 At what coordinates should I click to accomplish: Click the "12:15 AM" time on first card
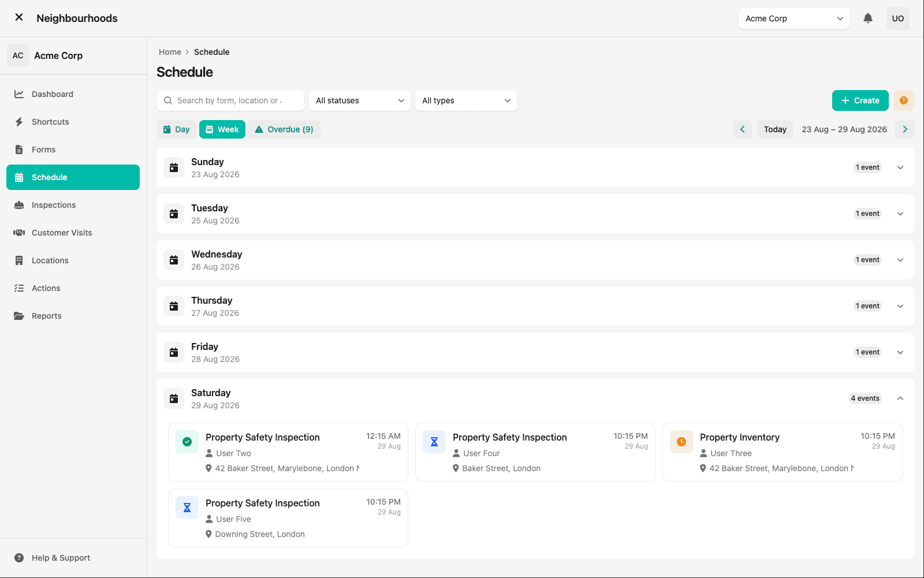(383, 436)
